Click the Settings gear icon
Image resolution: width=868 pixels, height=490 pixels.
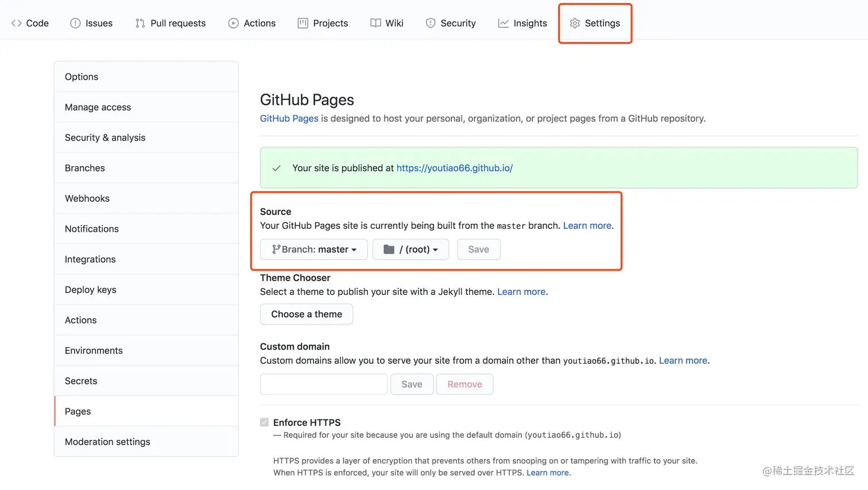[575, 23]
